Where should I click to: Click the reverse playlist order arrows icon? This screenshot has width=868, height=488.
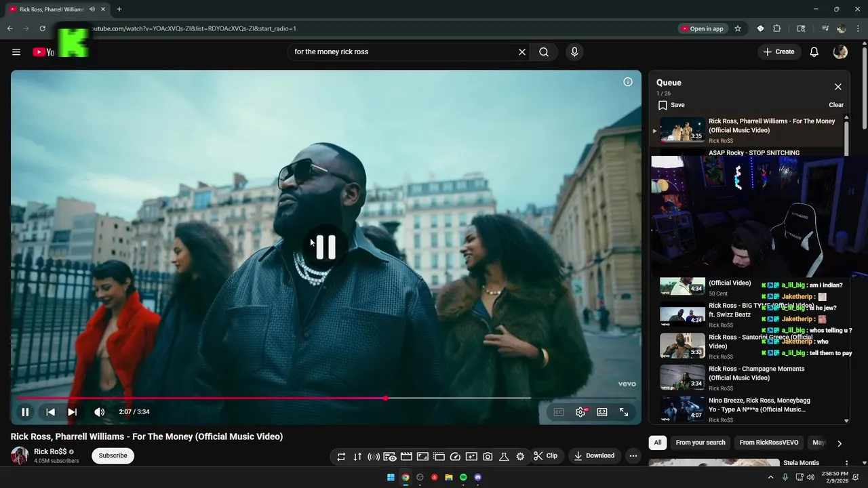click(357, 457)
